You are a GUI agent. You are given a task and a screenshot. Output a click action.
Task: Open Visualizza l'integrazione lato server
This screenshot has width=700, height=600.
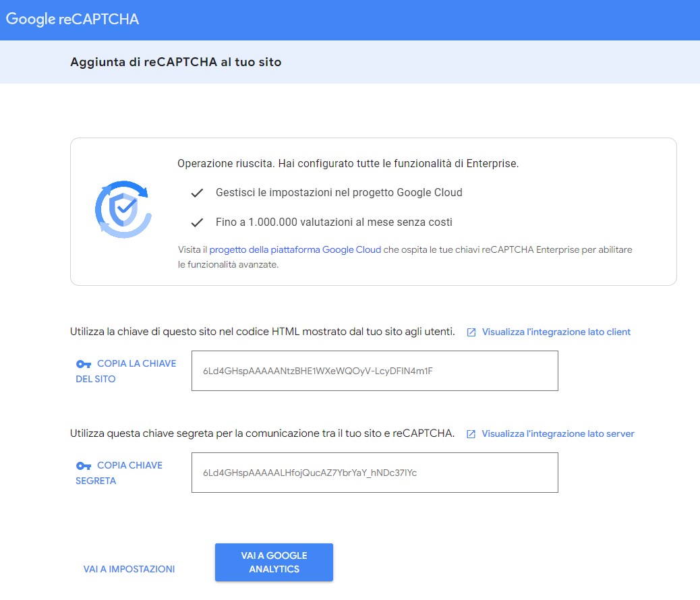(559, 433)
